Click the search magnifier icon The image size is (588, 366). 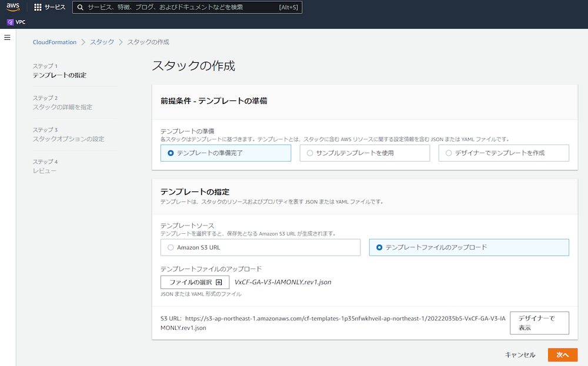pos(81,8)
